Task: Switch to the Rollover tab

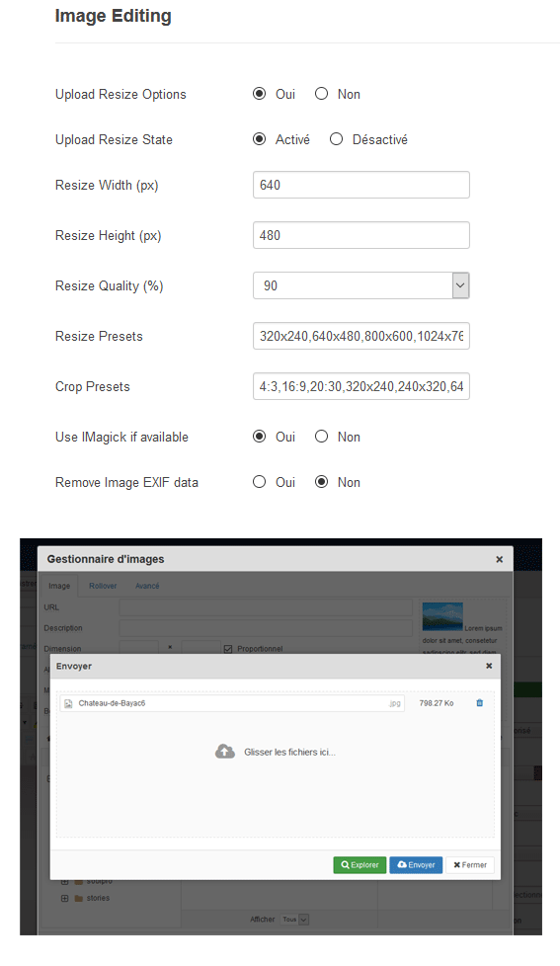Action: (x=103, y=586)
